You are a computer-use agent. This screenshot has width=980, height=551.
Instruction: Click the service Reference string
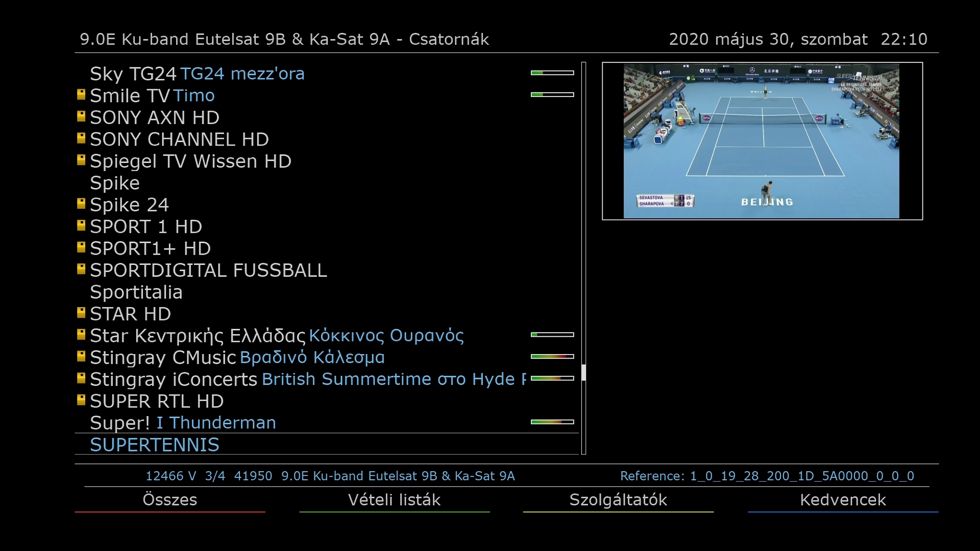click(767, 476)
